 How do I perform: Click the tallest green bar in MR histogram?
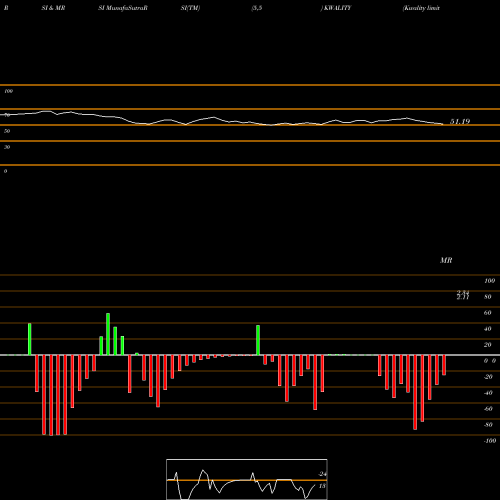(108, 334)
